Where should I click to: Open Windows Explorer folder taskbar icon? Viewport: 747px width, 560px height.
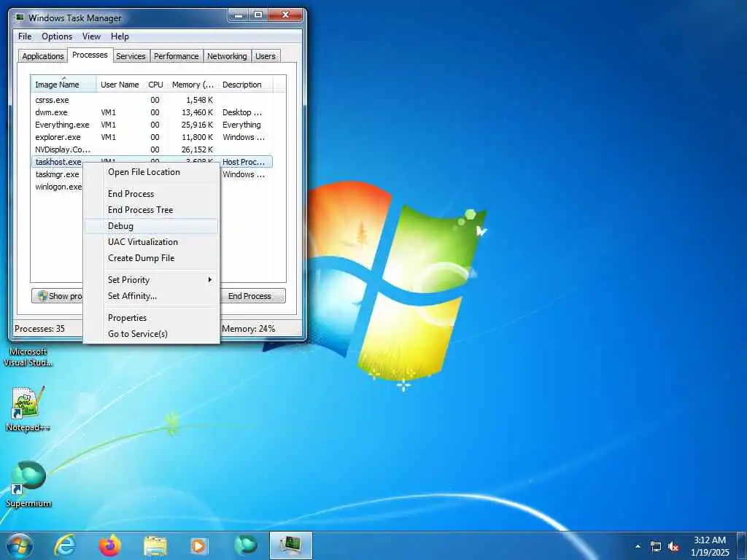tap(155, 546)
